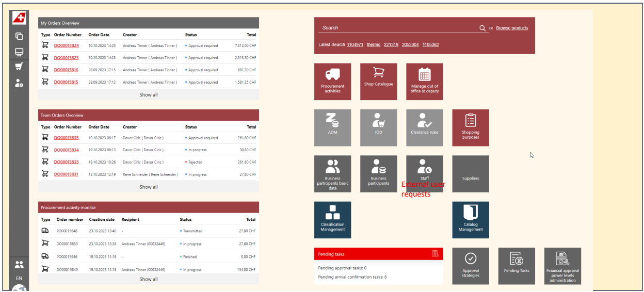Open the Classification Management tile
Image resolution: width=644 pixels, height=292 pixels.
click(x=332, y=220)
